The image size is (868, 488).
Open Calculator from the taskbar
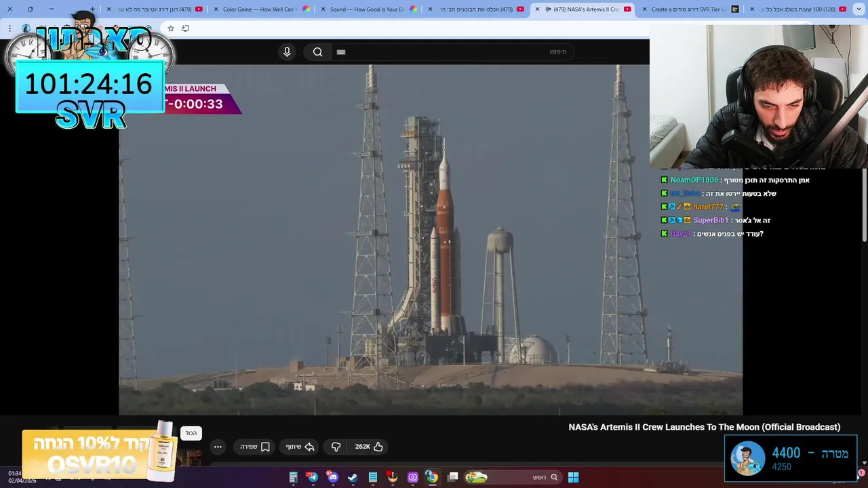point(293,477)
